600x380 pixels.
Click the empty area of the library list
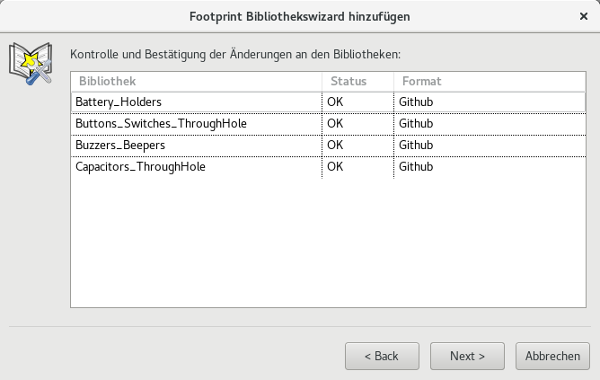pos(328,243)
